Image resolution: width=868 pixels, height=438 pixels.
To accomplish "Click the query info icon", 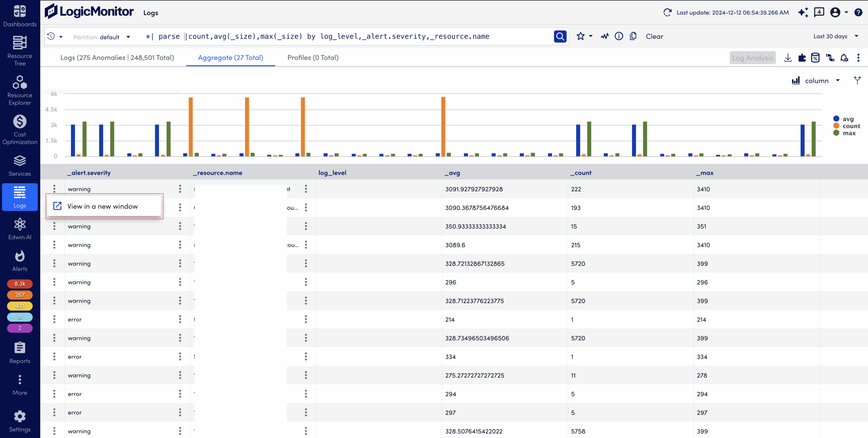I will 619,36.
